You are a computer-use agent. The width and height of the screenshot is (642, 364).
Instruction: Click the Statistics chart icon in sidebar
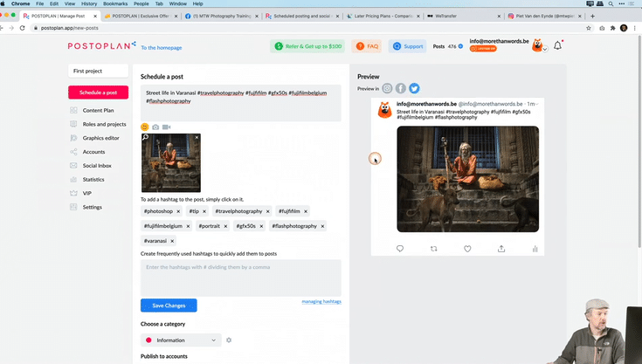tap(73, 179)
